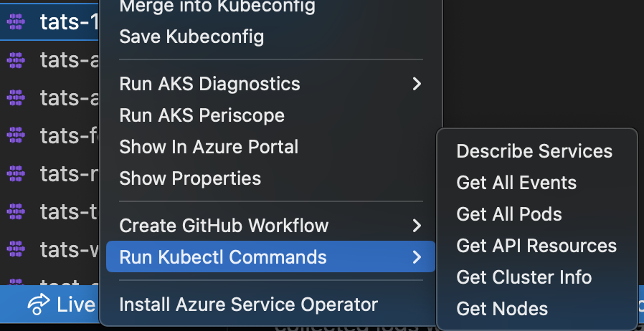Viewport: 644px width, 331px height.
Task: Open Show In Azure Portal
Action: click(209, 147)
